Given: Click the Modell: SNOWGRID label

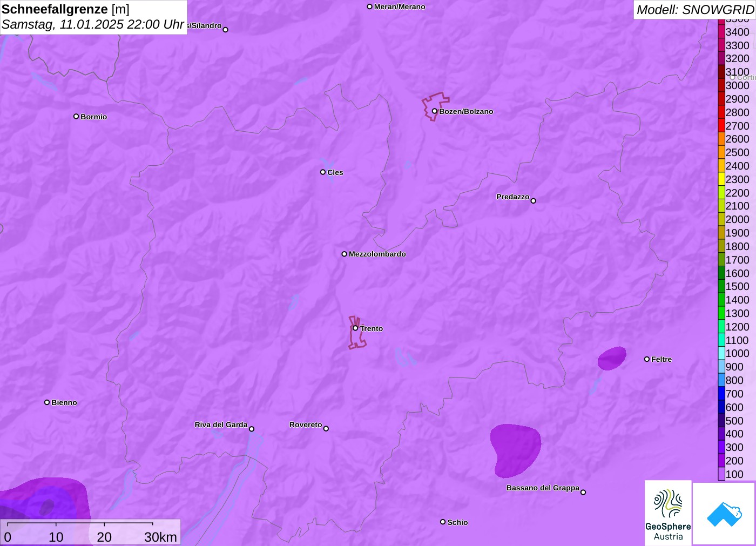Looking at the screenshot, I should pyautogui.click(x=695, y=10).
